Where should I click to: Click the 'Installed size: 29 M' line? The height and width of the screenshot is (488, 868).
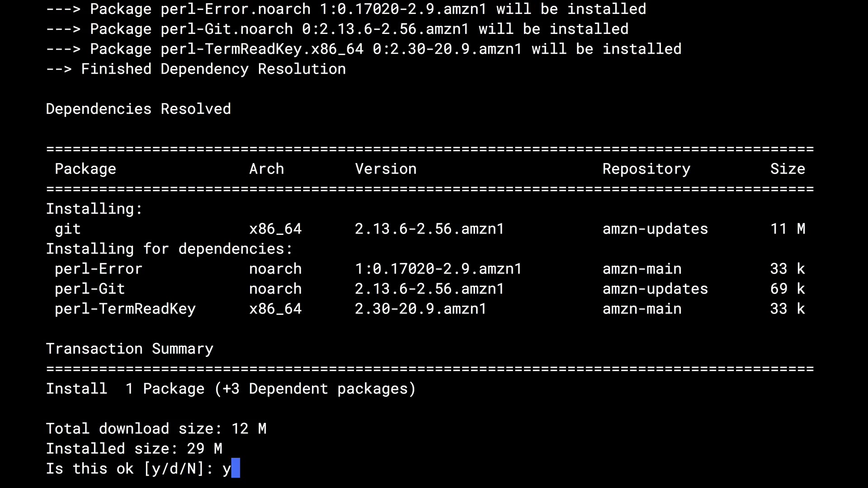[134, 449]
